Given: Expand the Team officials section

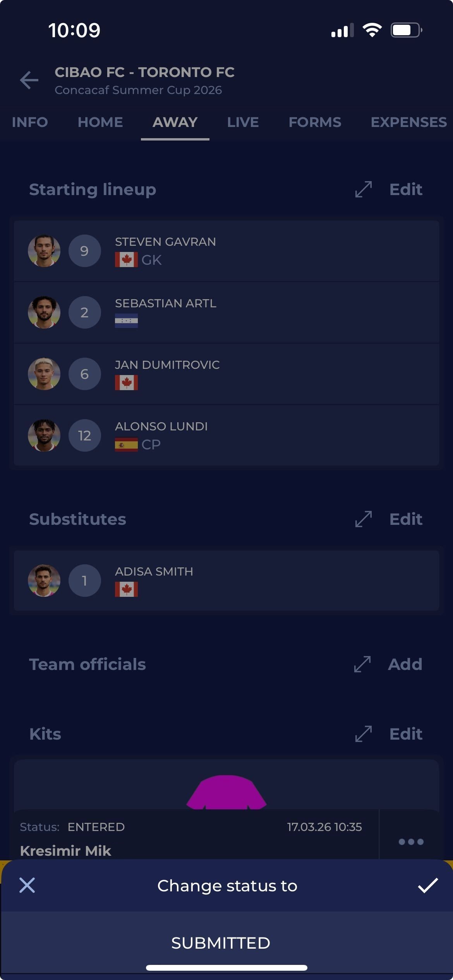Looking at the screenshot, I should point(362,664).
